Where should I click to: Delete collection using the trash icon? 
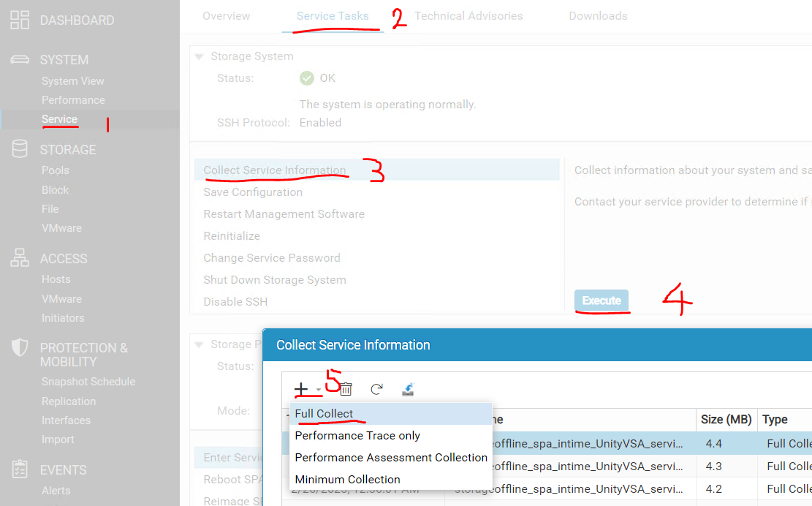tap(344, 389)
